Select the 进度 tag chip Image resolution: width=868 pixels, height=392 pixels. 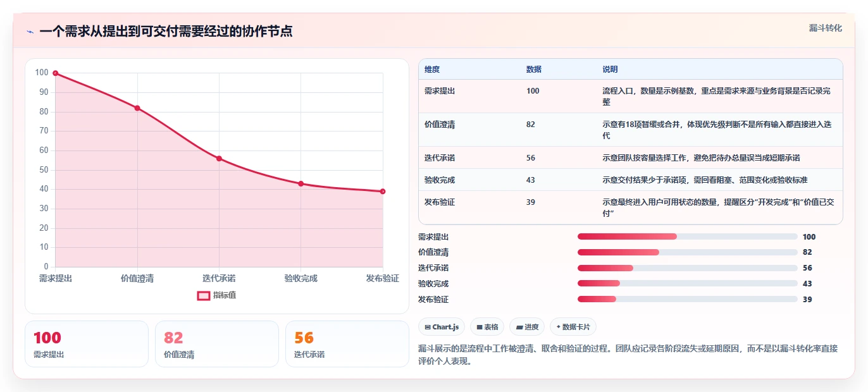click(x=527, y=327)
